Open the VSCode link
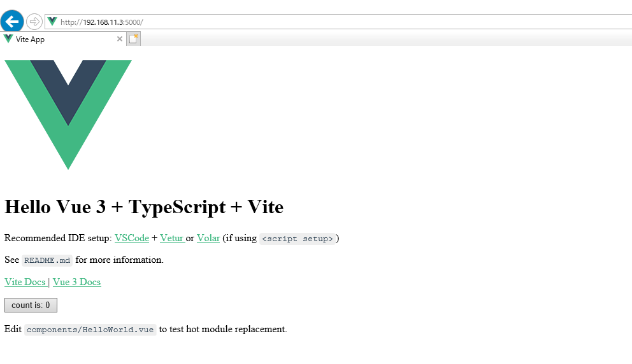The image size is (632, 364). [x=132, y=238]
